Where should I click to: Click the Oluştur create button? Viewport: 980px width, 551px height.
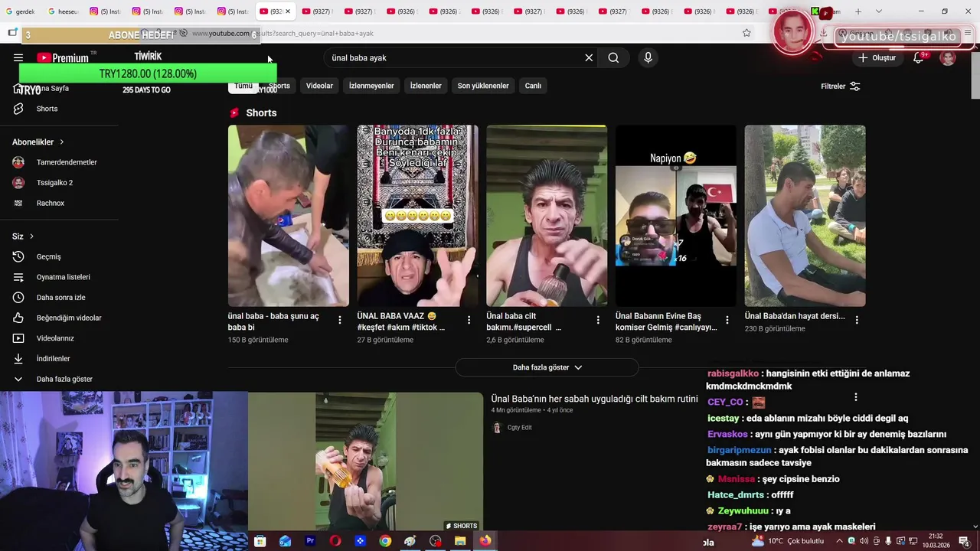[877, 57]
